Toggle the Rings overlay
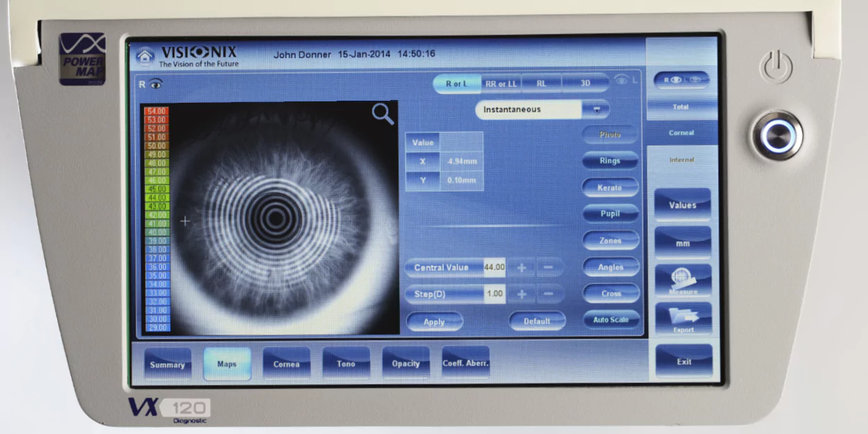The image size is (868, 434). pyautogui.click(x=610, y=161)
